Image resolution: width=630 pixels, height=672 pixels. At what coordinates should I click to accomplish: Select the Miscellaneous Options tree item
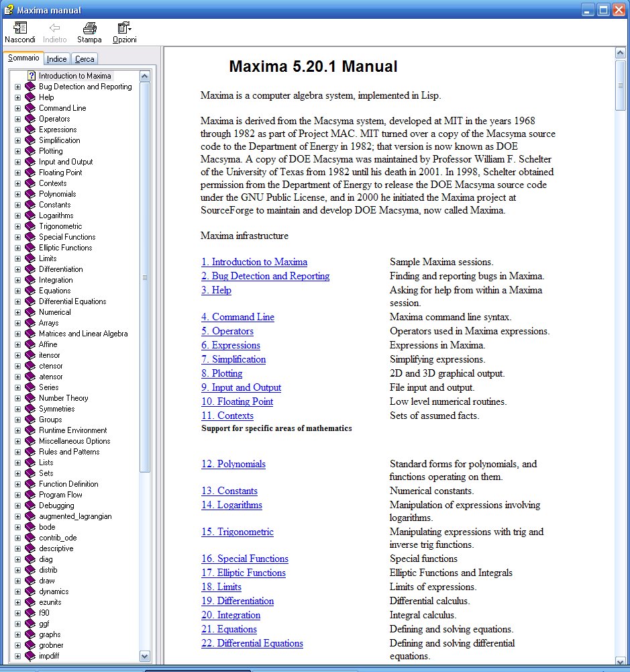(x=74, y=441)
